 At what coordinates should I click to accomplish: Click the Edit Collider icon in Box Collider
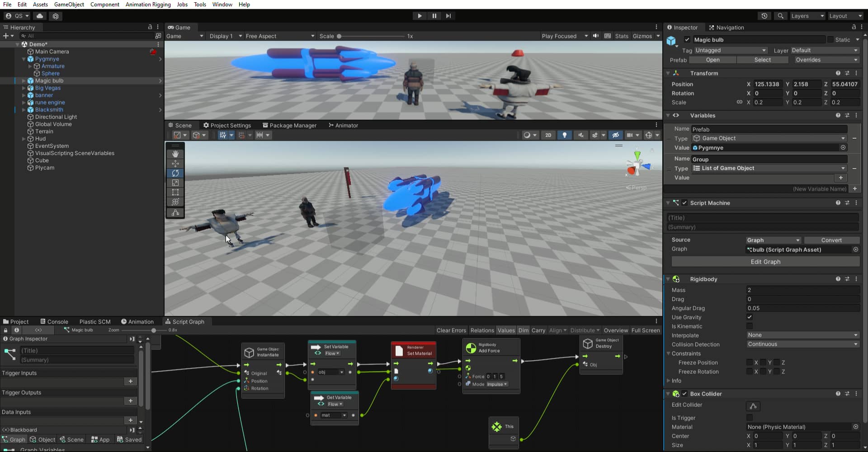click(x=752, y=406)
